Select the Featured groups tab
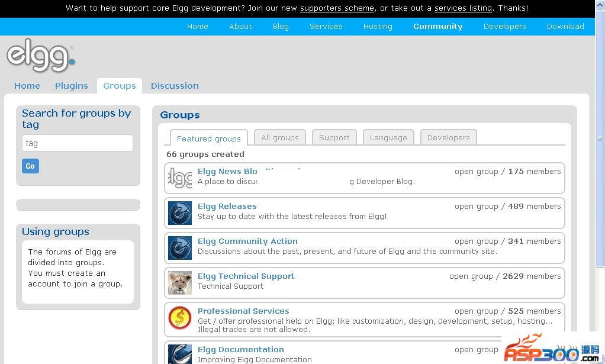605x364 pixels. [x=209, y=138]
